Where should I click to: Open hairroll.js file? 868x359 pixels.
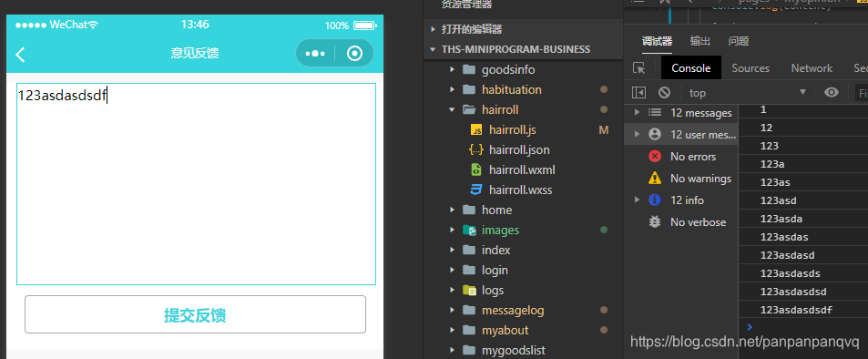(512, 130)
